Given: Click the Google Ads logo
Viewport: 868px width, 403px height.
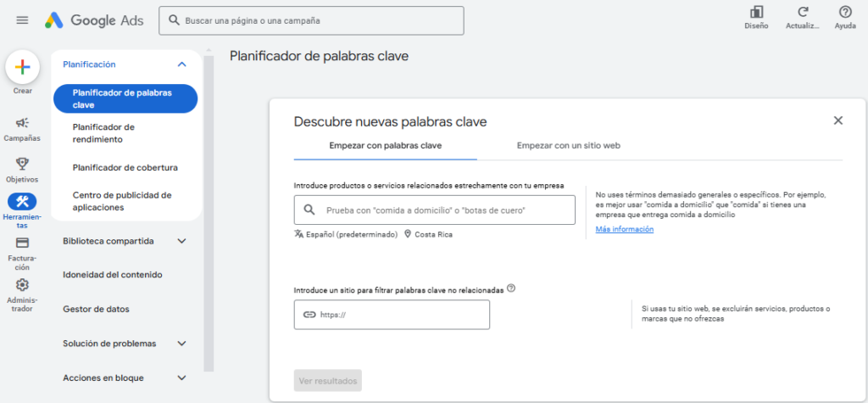Looking at the screenshot, I should [94, 20].
